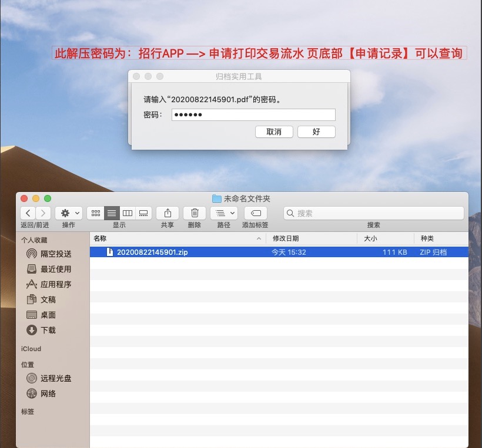This screenshot has height=448, width=482.
Task: Click the 标签 sidebar heading
Action: (x=28, y=412)
